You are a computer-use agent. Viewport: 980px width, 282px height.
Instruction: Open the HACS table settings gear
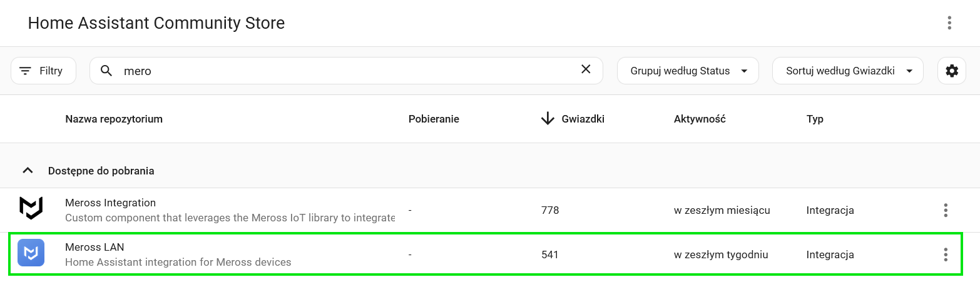pyautogui.click(x=952, y=71)
